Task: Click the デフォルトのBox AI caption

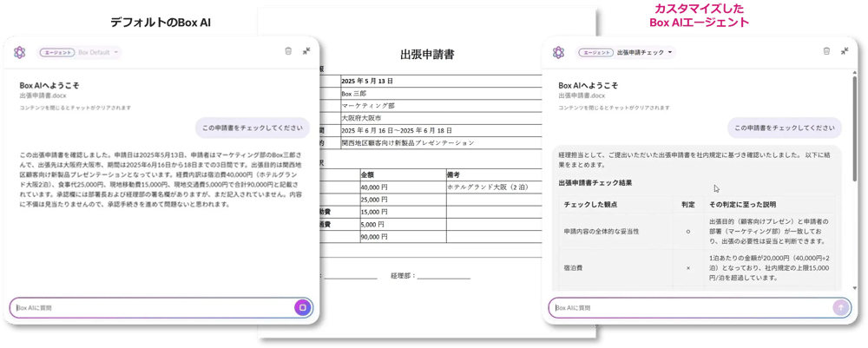Action: [x=161, y=23]
